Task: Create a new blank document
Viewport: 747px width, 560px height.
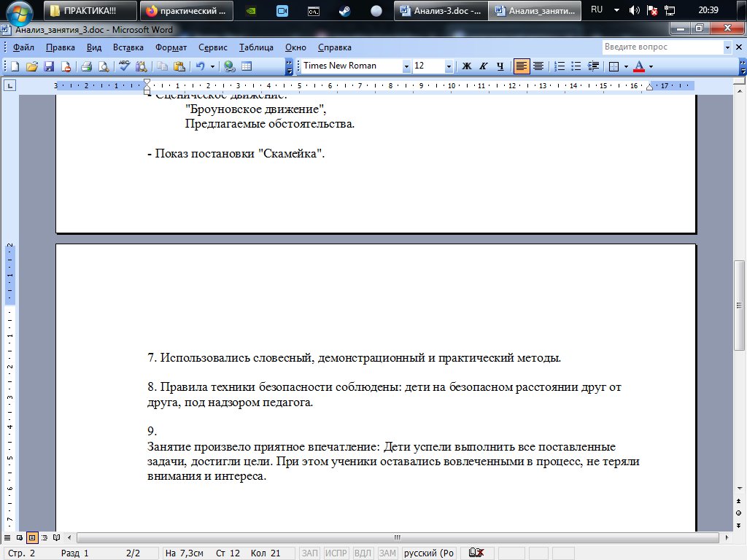Action: (x=15, y=66)
